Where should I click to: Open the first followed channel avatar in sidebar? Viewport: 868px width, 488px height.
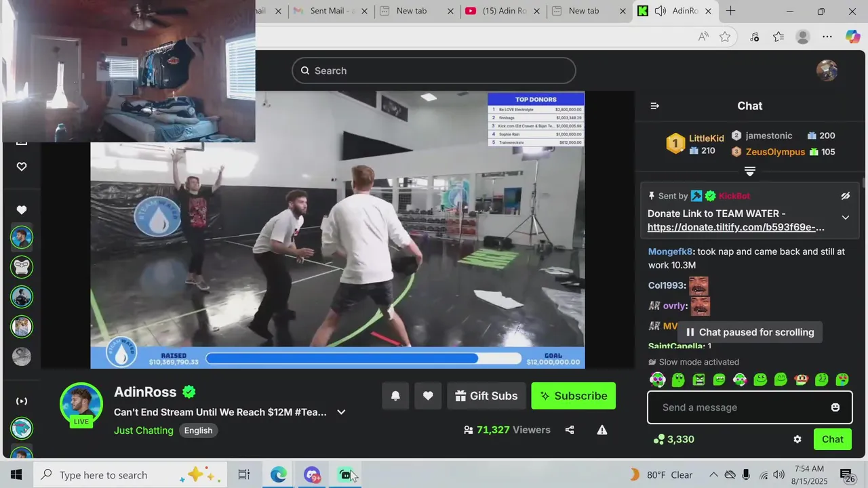22,237
